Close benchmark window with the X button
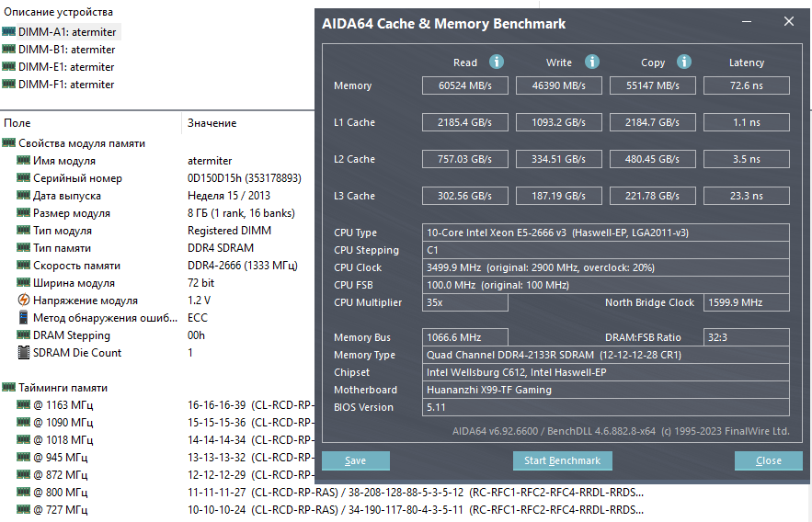This screenshot has height=522, width=812. click(x=789, y=21)
